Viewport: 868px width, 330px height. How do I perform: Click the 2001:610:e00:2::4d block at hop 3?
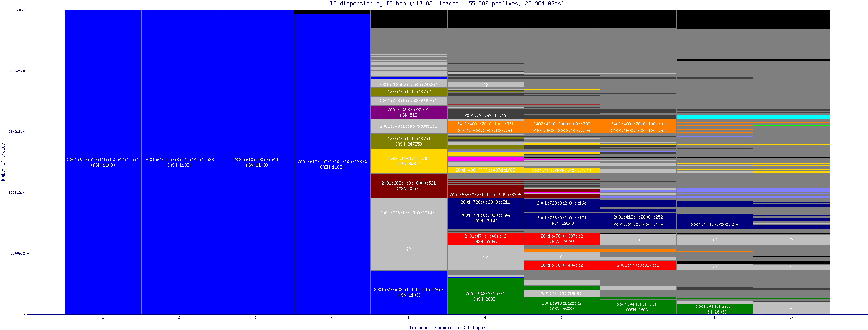point(256,162)
